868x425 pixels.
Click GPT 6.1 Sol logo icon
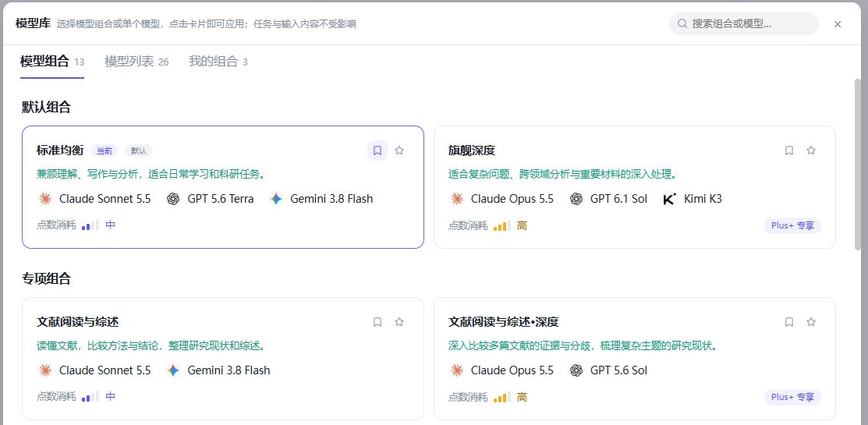point(576,199)
